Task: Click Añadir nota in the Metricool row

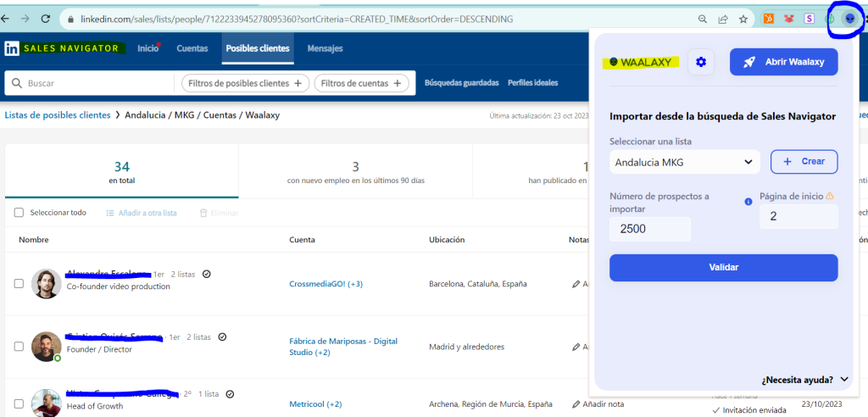Action: [x=600, y=404]
